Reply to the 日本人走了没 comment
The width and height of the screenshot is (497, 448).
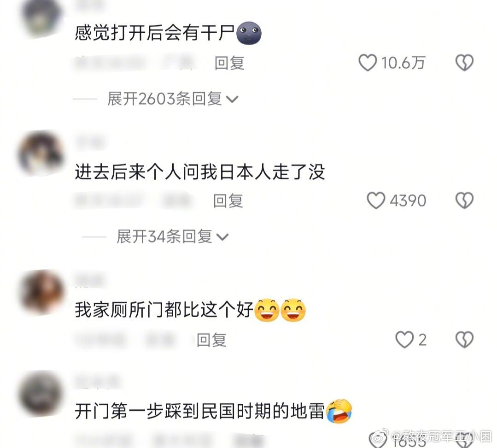(228, 200)
